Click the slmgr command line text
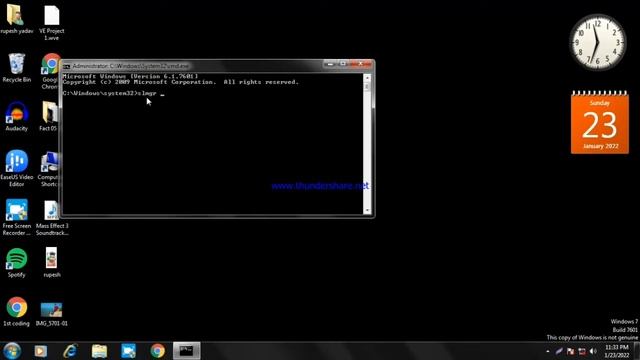Screen dimensions: 640x360 (114, 93)
